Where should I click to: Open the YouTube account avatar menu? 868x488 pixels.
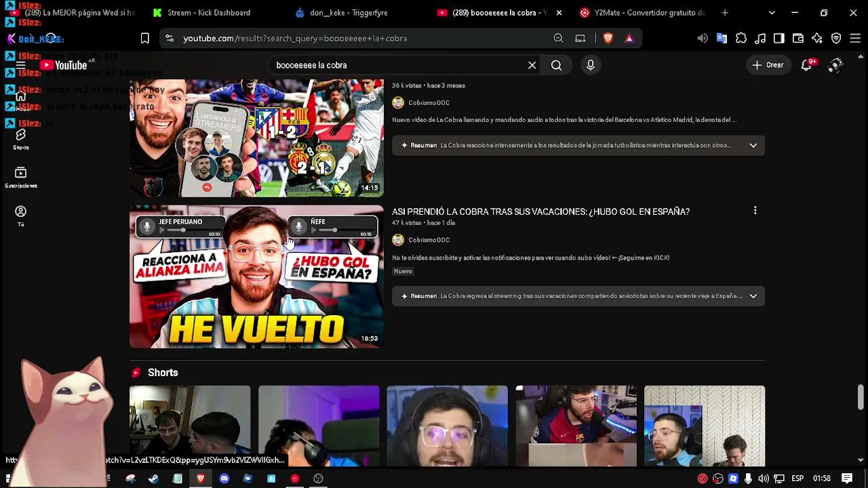[835, 65]
